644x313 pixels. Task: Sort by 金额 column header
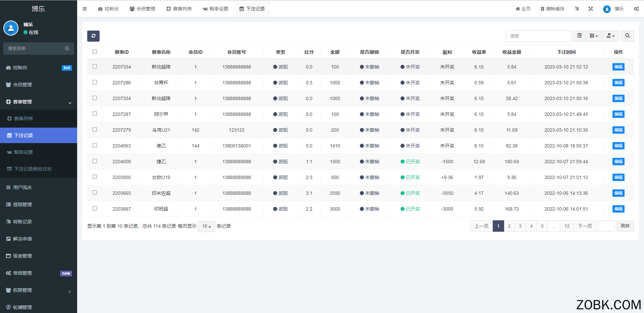[x=335, y=52]
